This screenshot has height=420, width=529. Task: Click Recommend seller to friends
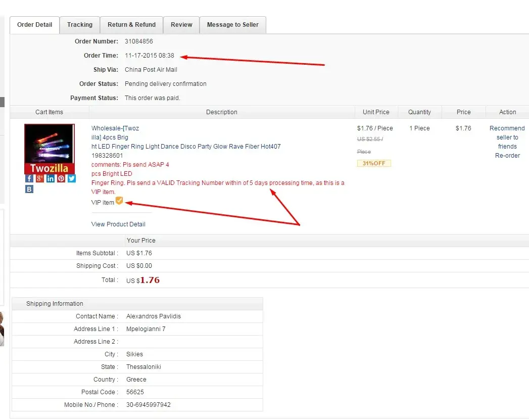(x=507, y=137)
